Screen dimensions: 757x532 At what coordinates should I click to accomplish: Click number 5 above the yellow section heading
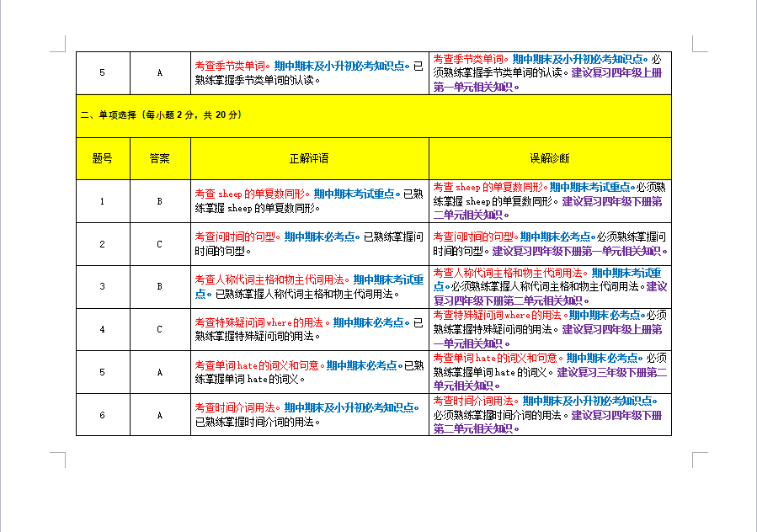(x=103, y=72)
